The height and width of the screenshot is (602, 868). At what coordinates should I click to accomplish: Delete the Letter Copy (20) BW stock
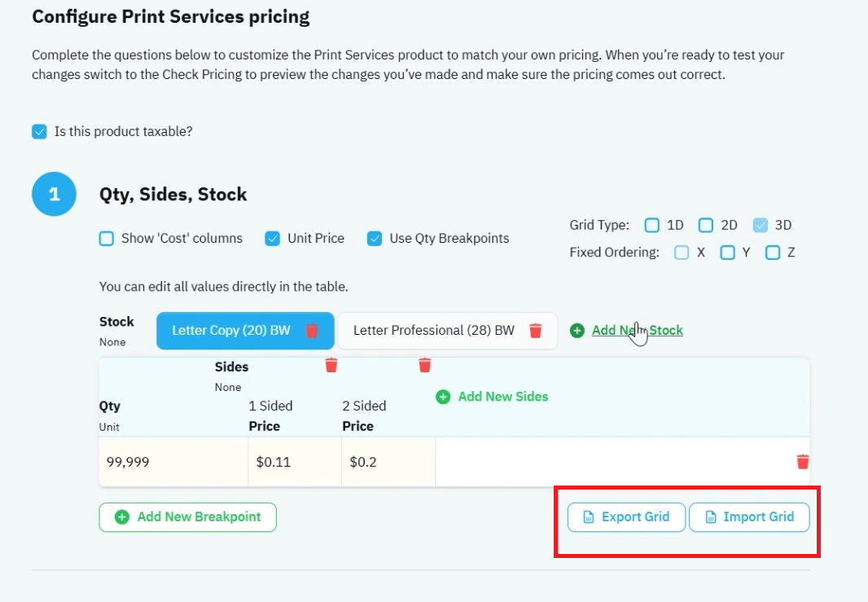(x=312, y=331)
